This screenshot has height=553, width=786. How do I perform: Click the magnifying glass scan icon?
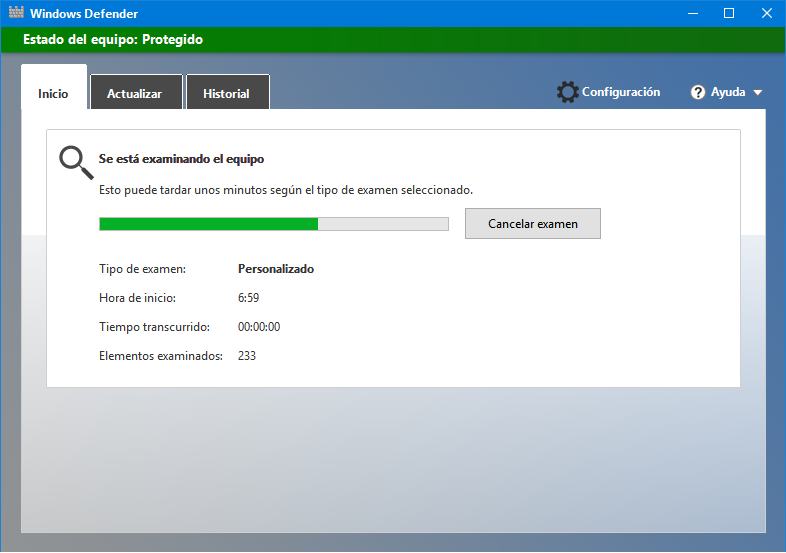click(76, 162)
